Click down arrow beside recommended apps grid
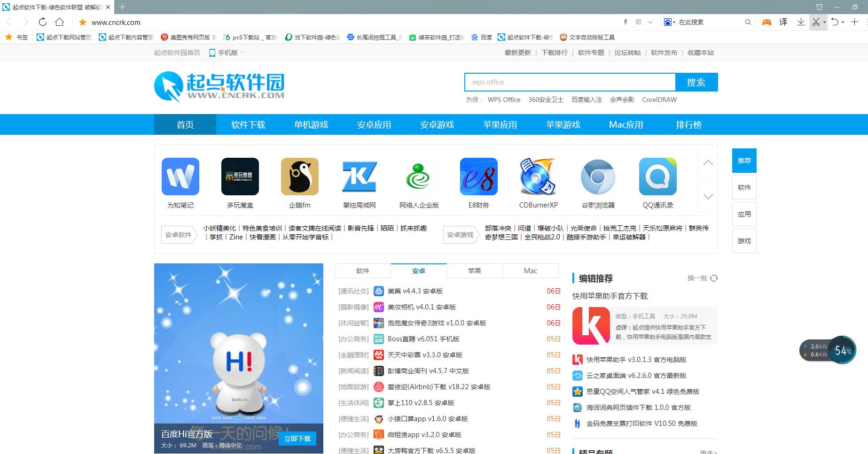The height and width of the screenshot is (454, 868). (x=708, y=197)
